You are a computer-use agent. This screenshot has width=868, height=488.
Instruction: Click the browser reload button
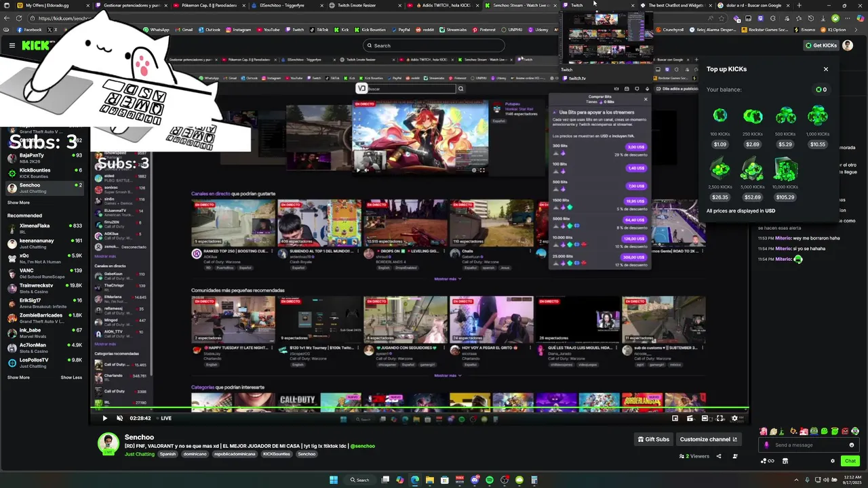(19, 18)
